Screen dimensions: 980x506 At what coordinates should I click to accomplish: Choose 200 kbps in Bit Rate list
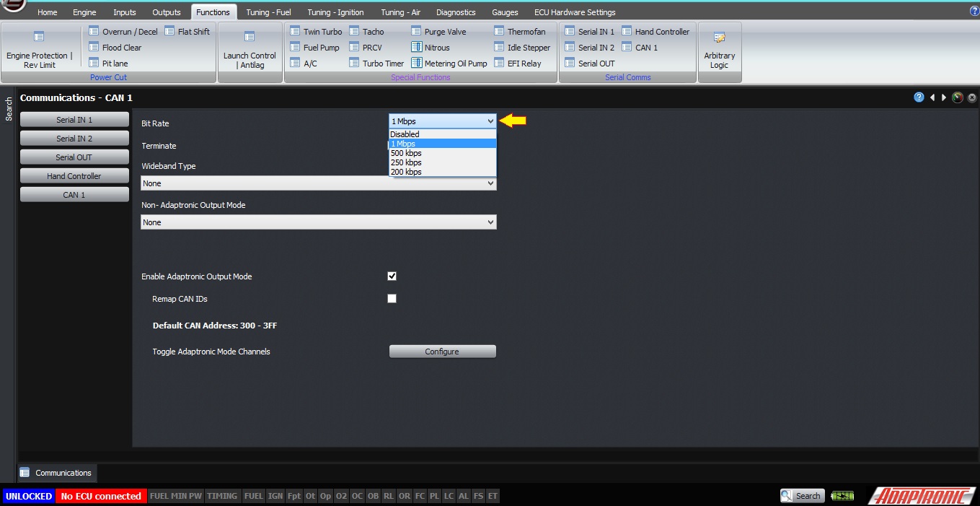(x=443, y=172)
